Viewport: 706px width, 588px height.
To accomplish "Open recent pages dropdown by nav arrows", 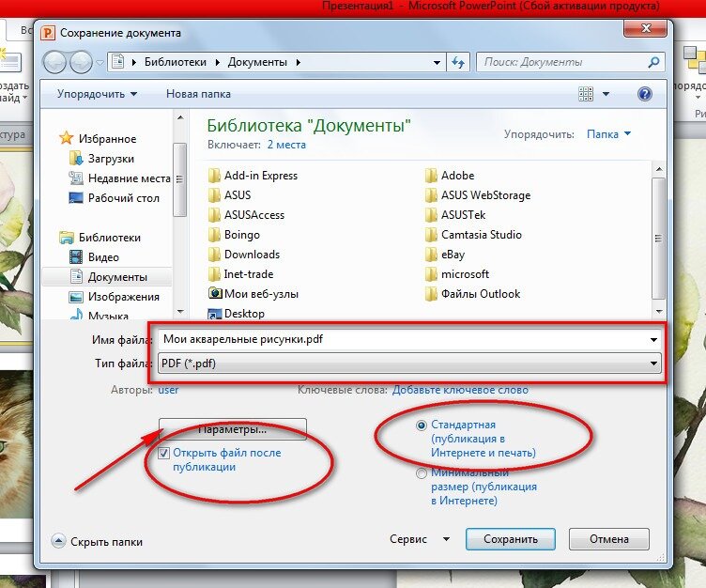I will tap(100, 63).
